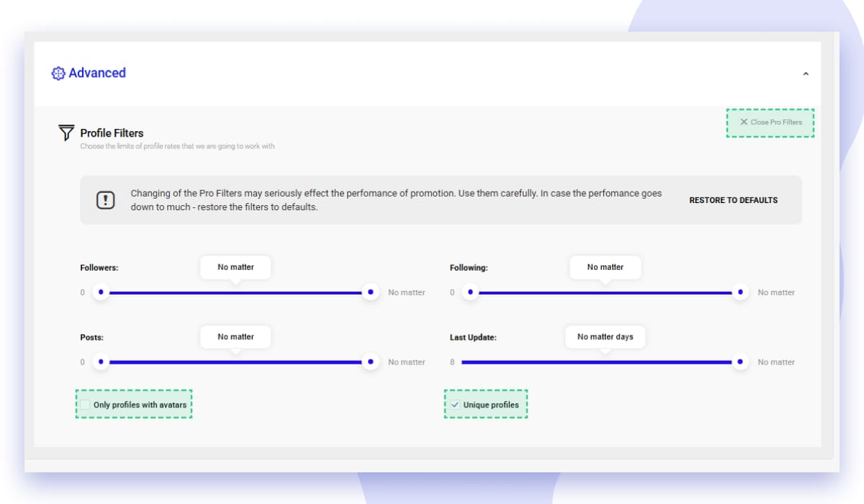The height and width of the screenshot is (504, 864).
Task: Click the Following slider maximum handle
Action: pos(740,292)
